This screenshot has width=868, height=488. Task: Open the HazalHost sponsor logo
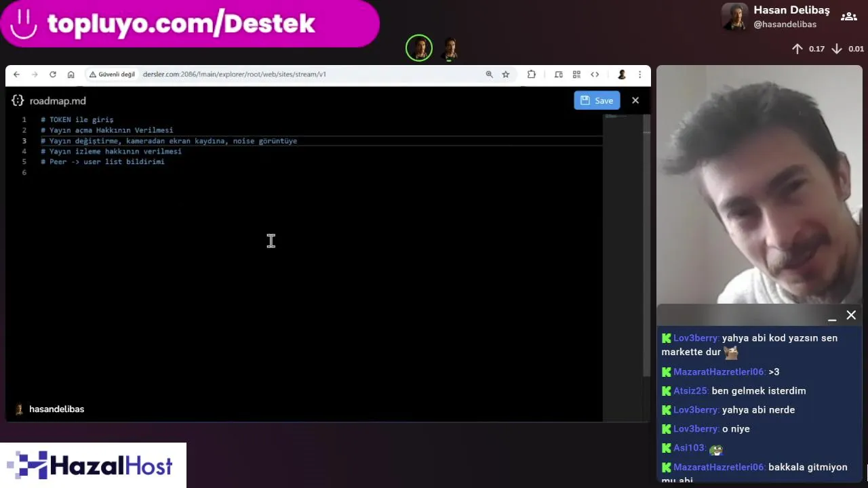(x=94, y=466)
